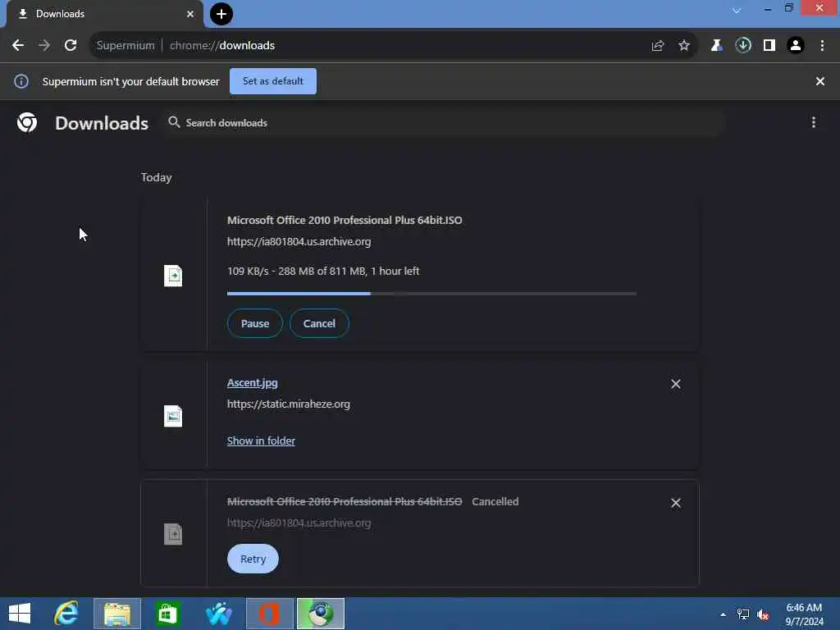Click the https://static.miraheze.org source URL
Screen dimensions: 840x630
tap(288, 404)
